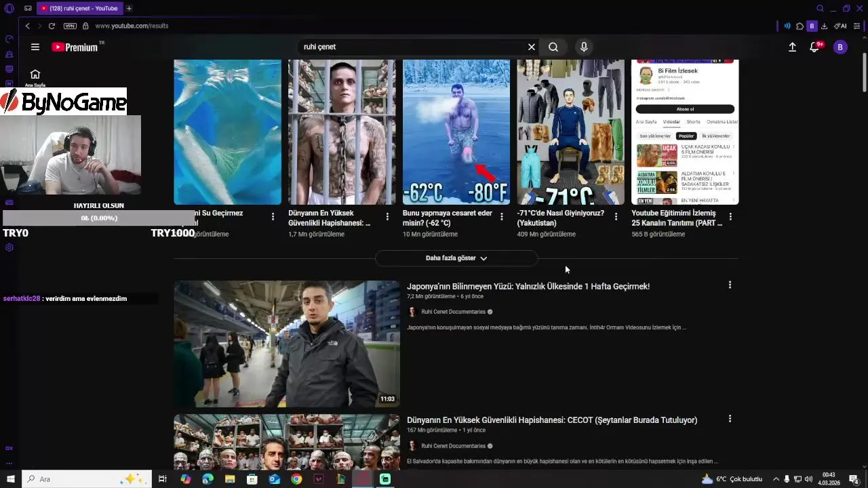Open browser tab search magnifier

[x=820, y=8]
